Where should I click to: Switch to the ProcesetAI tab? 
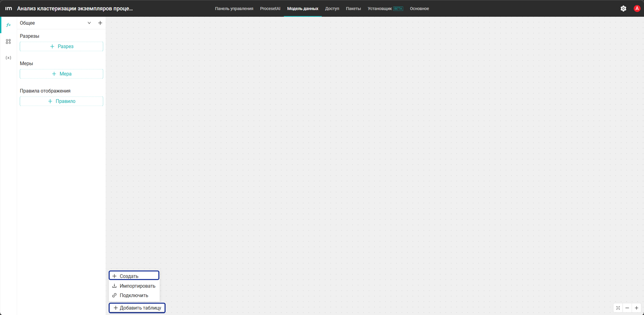270,9
